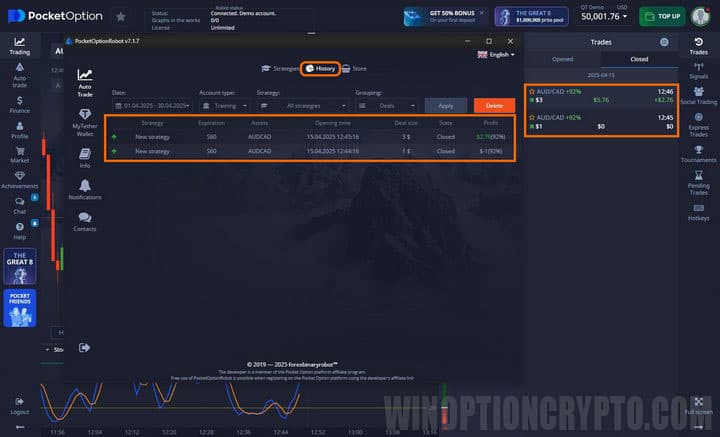
Task: Open the closed AUD/CAD trade at 12:46
Action: click(601, 95)
